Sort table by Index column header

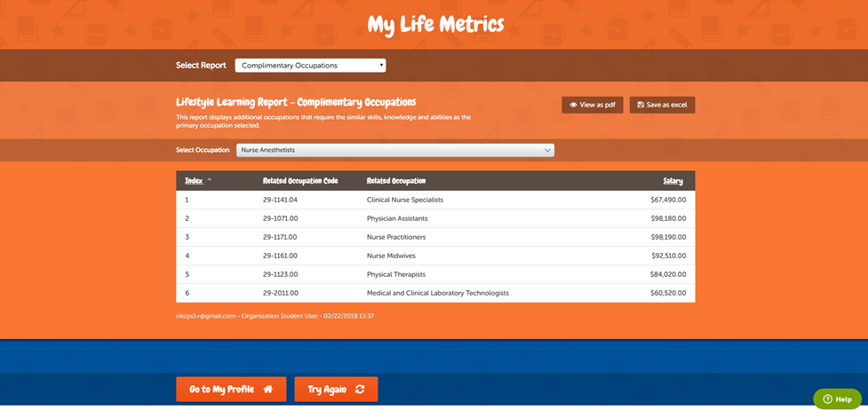click(x=193, y=181)
